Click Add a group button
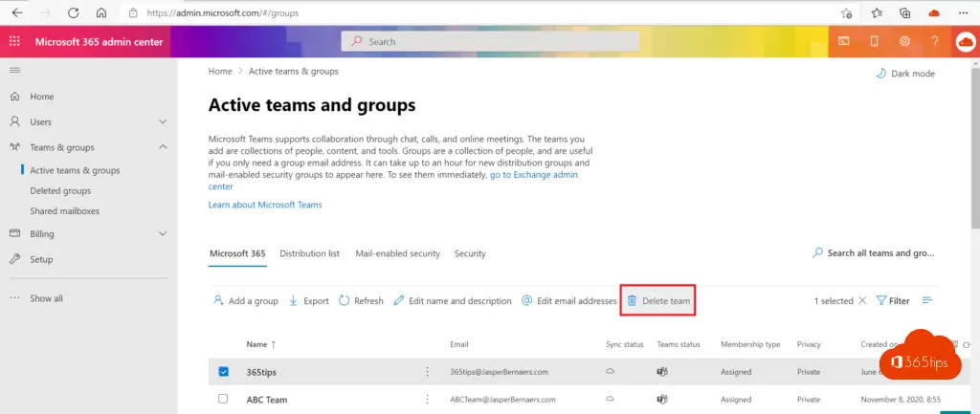This screenshot has height=414, width=980. (245, 301)
